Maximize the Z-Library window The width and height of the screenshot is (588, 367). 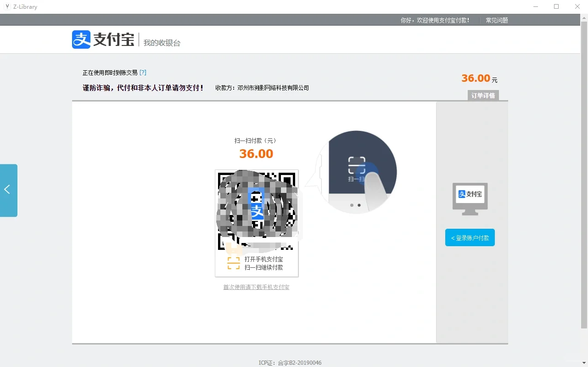pos(556,6)
